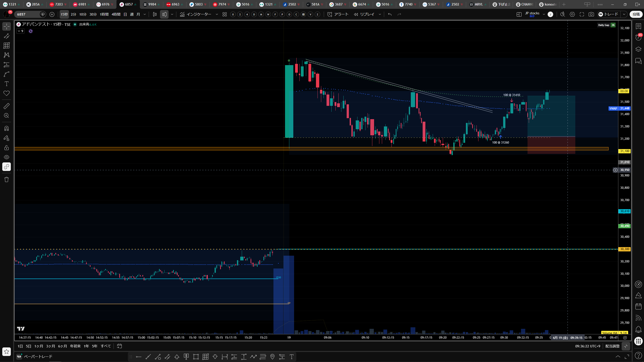Toggle hide all drawings eye icon
This screenshot has height=362, width=644.
7,157
